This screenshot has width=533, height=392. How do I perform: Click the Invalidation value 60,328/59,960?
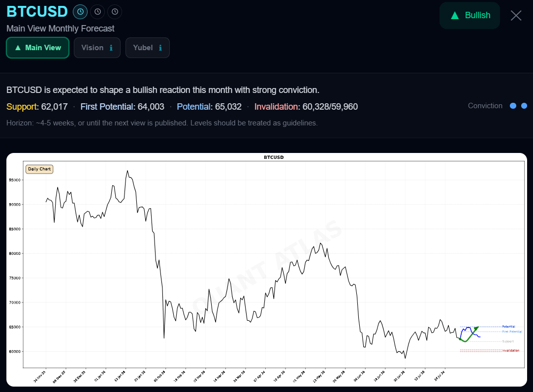330,107
